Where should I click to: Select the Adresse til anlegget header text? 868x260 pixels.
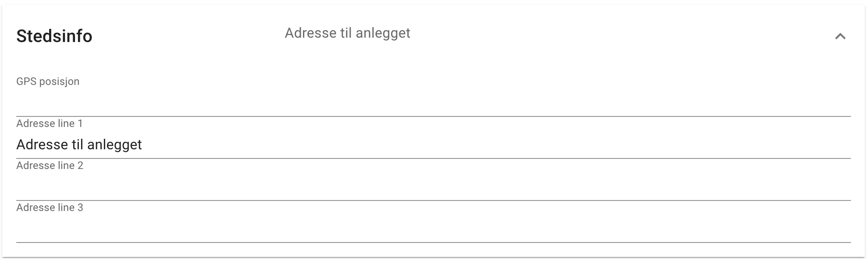tap(348, 33)
